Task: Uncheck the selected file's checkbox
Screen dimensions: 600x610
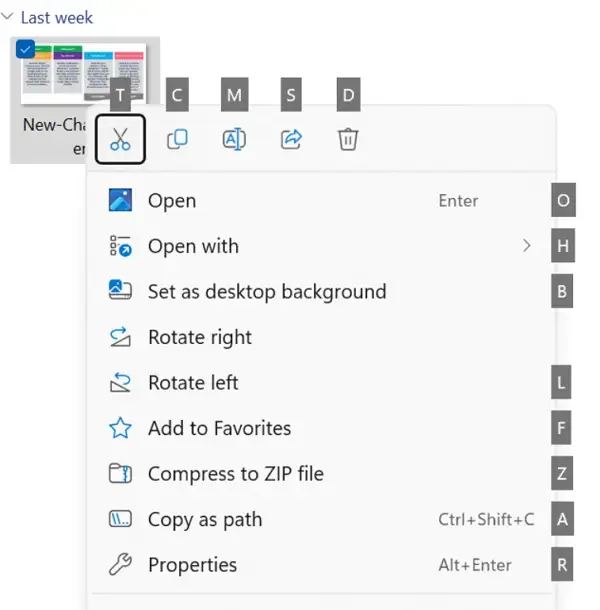Action: click(x=26, y=49)
